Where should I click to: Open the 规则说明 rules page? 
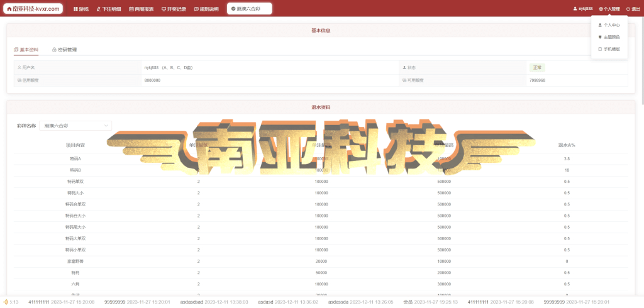point(206,9)
